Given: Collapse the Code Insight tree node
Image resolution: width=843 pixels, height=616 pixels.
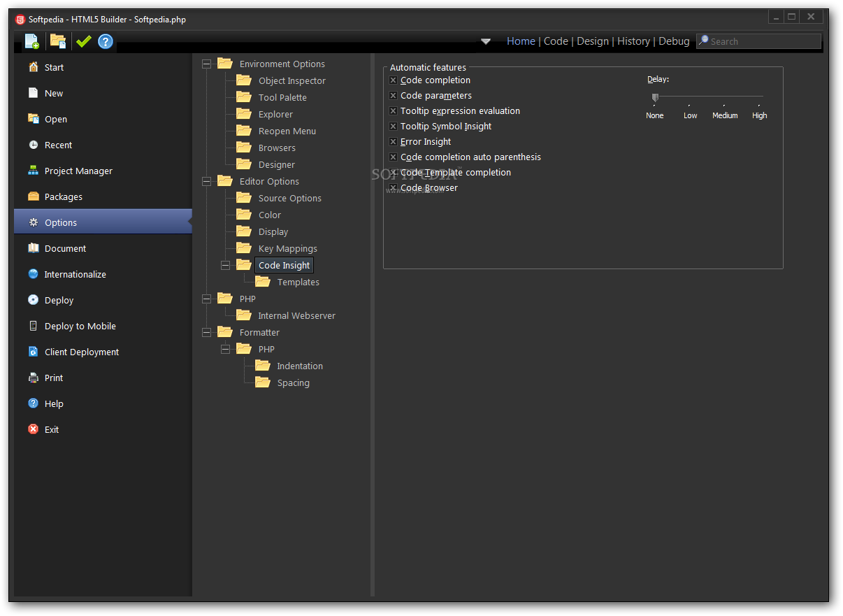Looking at the screenshot, I should tap(225, 265).
